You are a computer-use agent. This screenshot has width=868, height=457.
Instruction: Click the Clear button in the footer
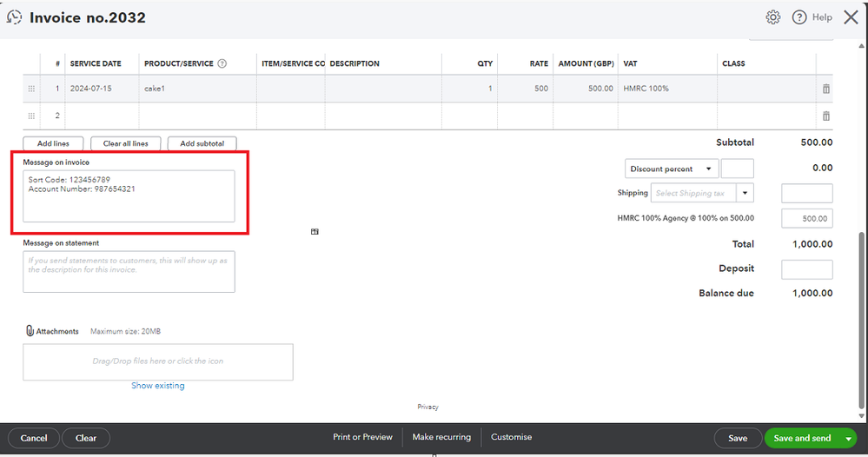(x=86, y=438)
